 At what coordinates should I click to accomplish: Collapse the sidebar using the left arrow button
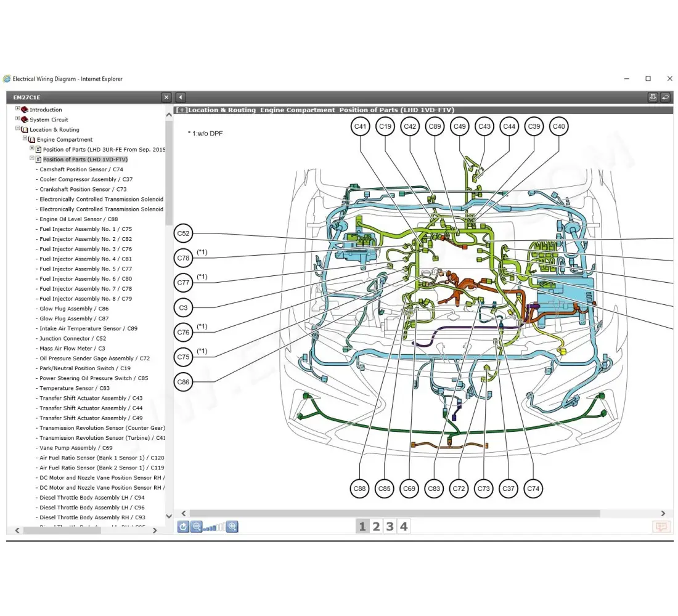(181, 97)
